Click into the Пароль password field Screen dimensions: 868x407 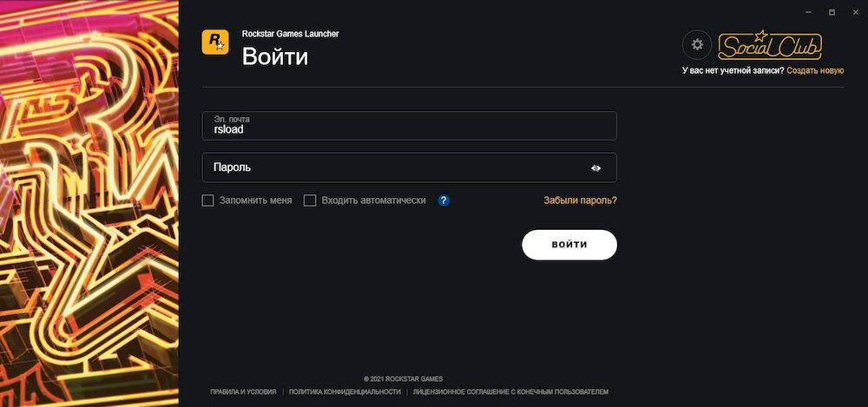tap(391, 167)
